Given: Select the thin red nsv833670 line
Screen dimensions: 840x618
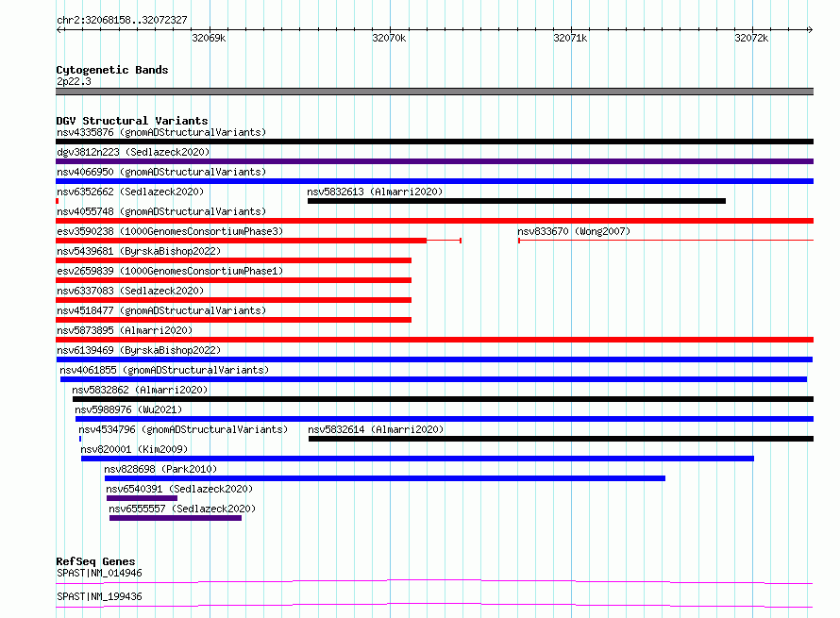Looking at the screenshot, I should click(666, 241).
